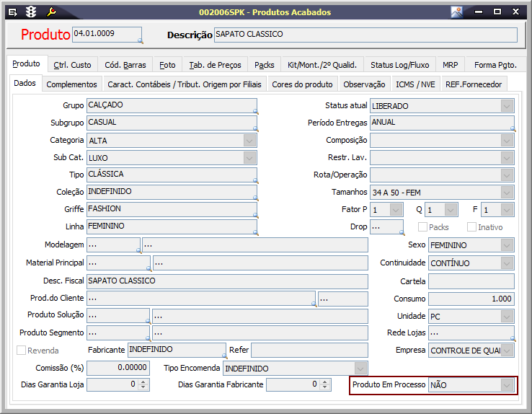Open lookup magnifier on Linha field

tap(255, 232)
